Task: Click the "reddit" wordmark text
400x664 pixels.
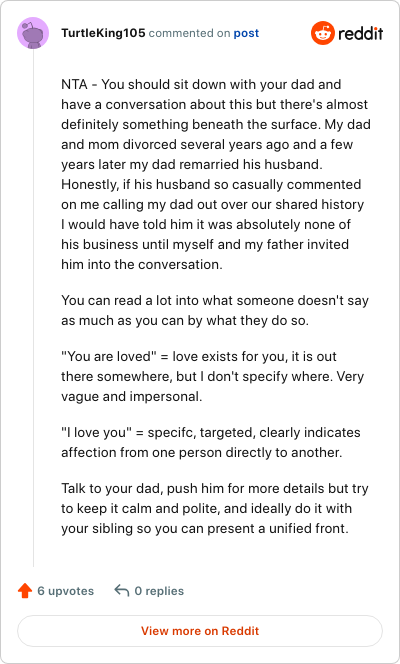Action: (361, 33)
